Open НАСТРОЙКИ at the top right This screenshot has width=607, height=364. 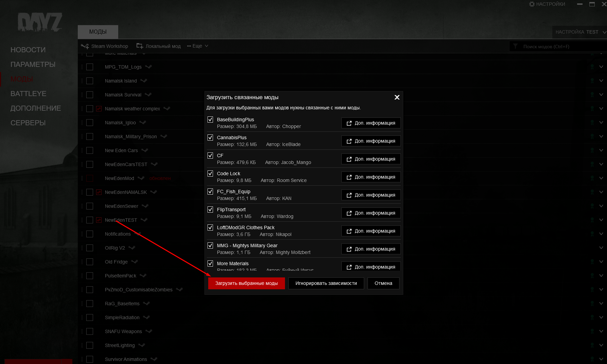[x=547, y=4]
